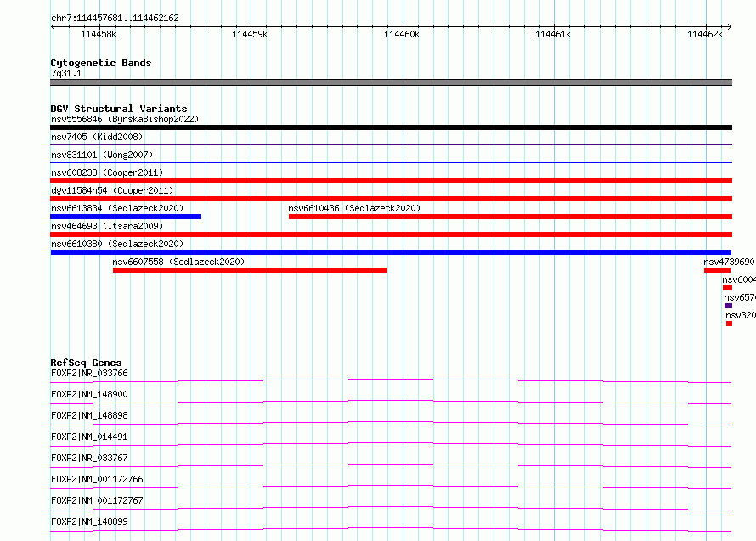Open FOXP2|NR_033766 transcript label
Screen dimensions: 756x541
pos(89,373)
